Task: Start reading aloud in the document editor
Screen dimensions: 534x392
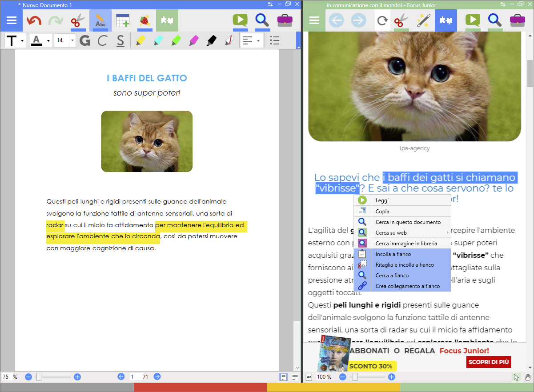Action: point(240,20)
